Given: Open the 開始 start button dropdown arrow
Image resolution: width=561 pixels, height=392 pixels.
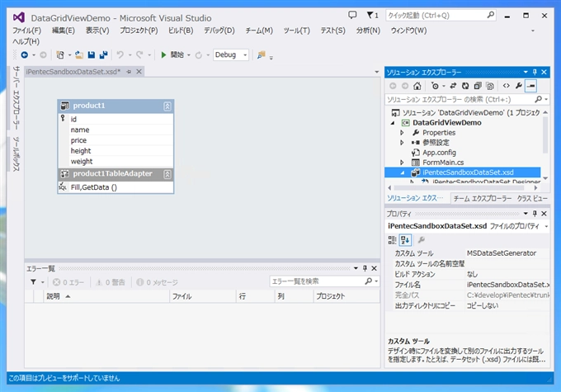Looking at the screenshot, I should pos(189,54).
